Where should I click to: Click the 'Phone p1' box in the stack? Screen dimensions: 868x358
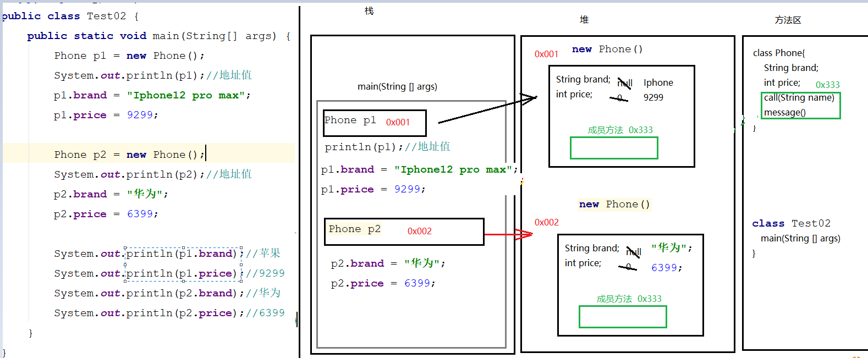click(375, 123)
